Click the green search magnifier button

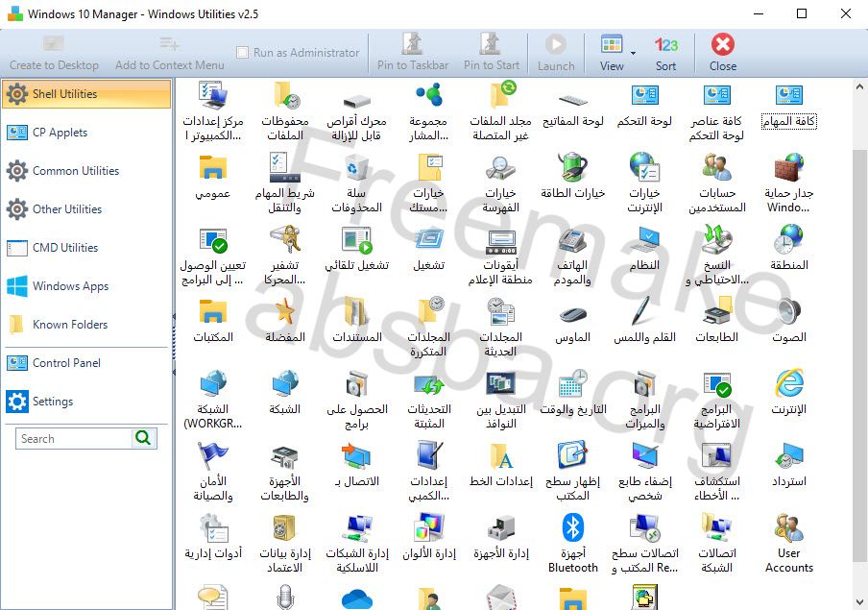point(143,438)
